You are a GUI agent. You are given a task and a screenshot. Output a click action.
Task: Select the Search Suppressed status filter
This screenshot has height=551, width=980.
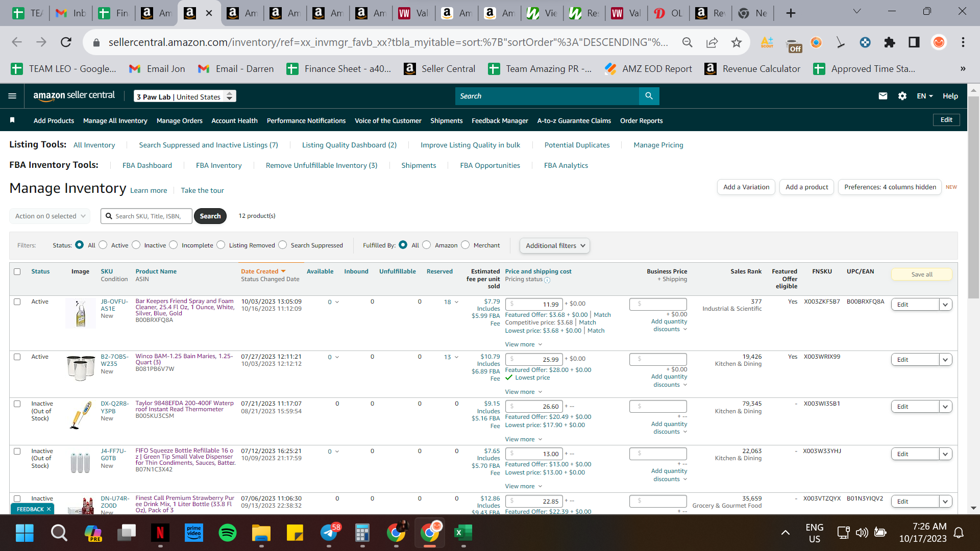point(283,245)
